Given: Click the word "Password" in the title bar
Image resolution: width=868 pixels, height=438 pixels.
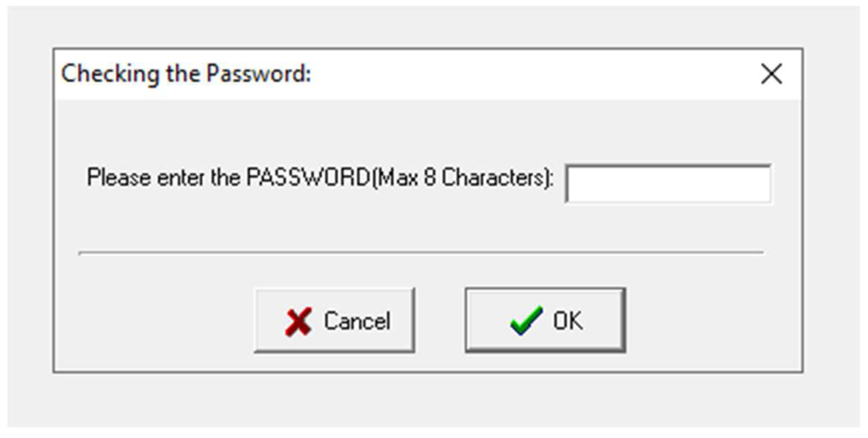Looking at the screenshot, I should (258, 74).
